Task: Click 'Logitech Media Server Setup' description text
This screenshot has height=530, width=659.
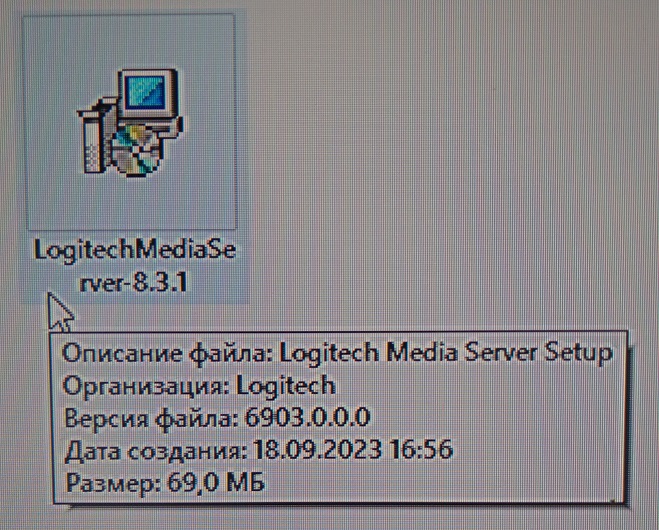Action: [446, 353]
